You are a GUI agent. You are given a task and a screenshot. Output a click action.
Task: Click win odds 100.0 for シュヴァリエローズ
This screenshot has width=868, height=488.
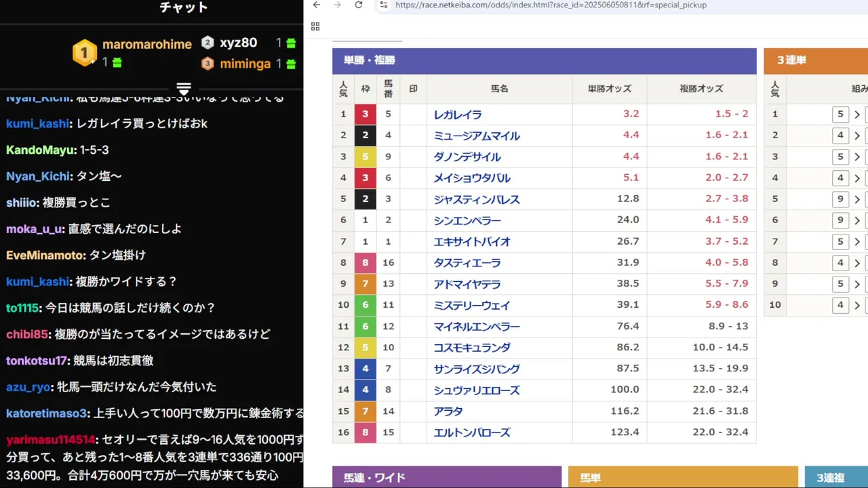tap(625, 389)
